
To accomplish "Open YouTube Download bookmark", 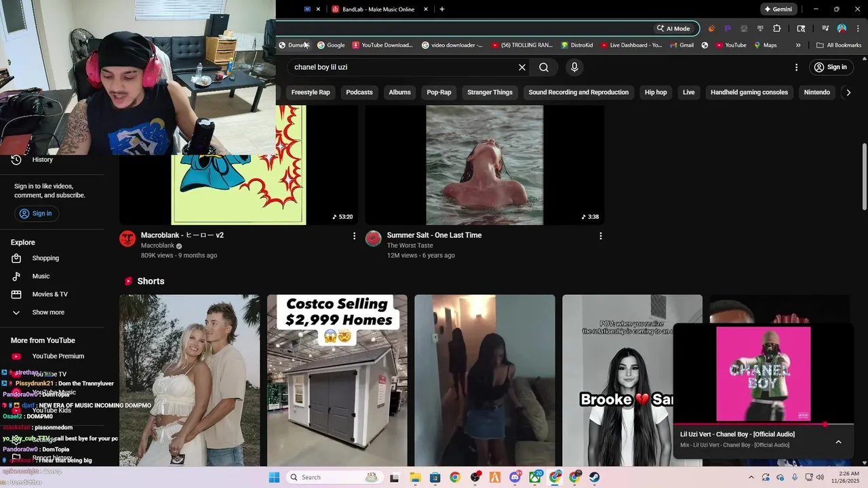I will pos(382,45).
